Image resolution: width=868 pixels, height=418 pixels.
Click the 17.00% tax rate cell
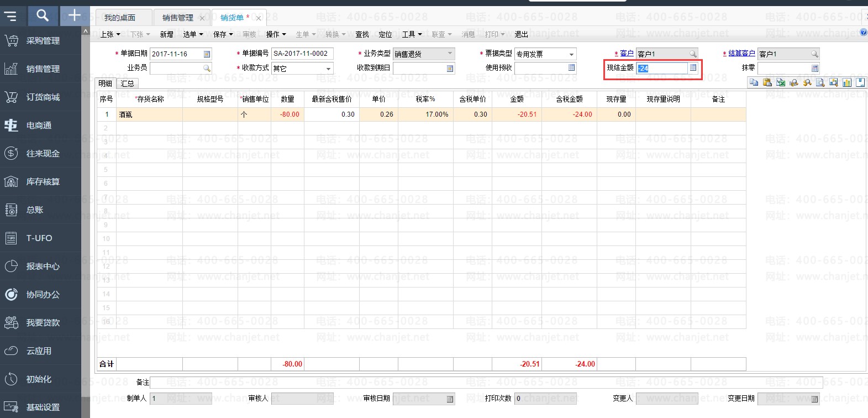coord(425,114)
